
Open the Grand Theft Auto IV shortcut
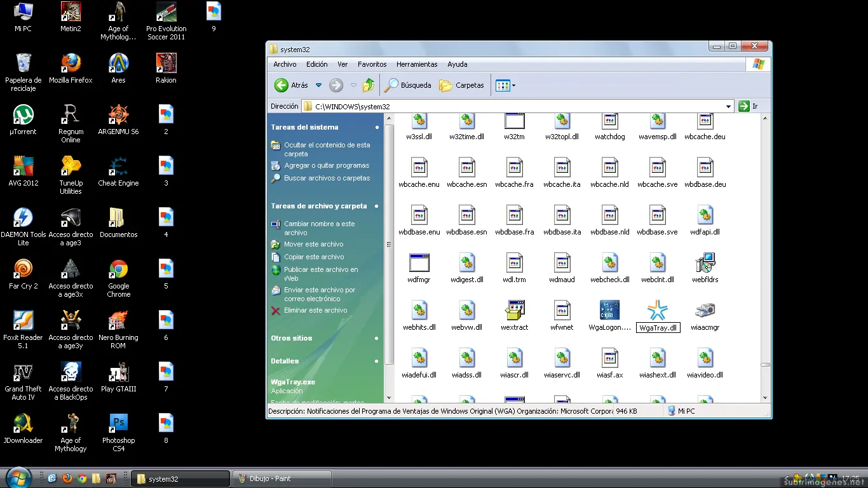point(23,381)
